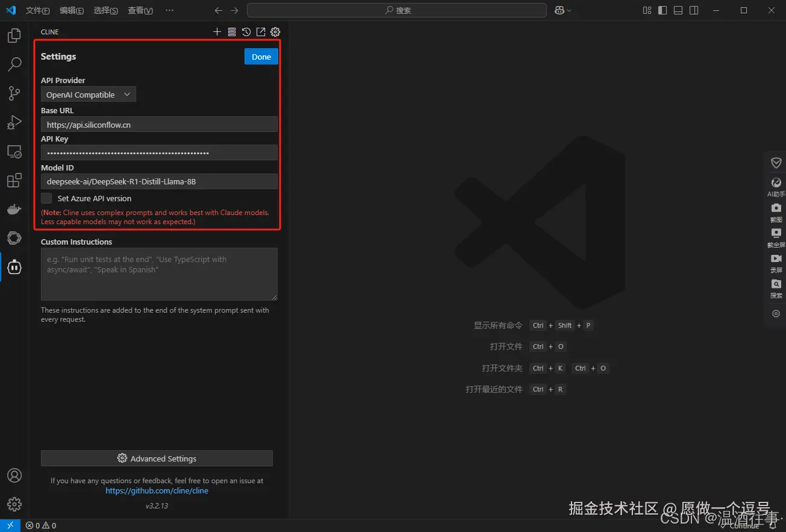Image resolution: width=786 pixels, height=532 pixels.
Task: Open the Extensions view
Action: pos(14,180)
